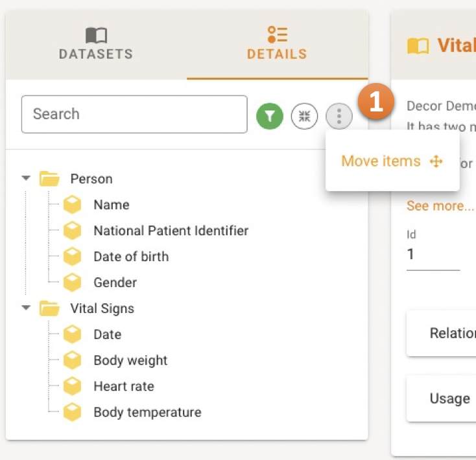Viewport: 476px width, 460px height.
Task: Click the Gender item cube icon
Action: click(x=73, y=282)
